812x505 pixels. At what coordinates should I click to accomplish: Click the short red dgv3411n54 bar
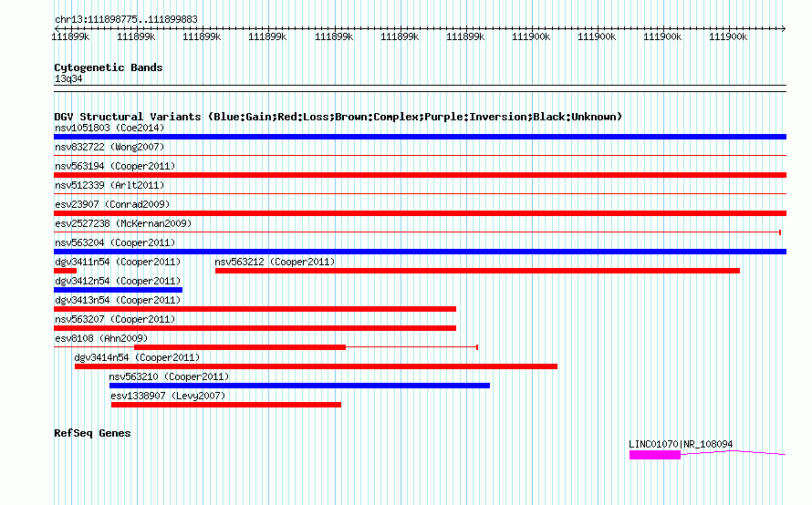pyautogui.click(x=66, y=271)
